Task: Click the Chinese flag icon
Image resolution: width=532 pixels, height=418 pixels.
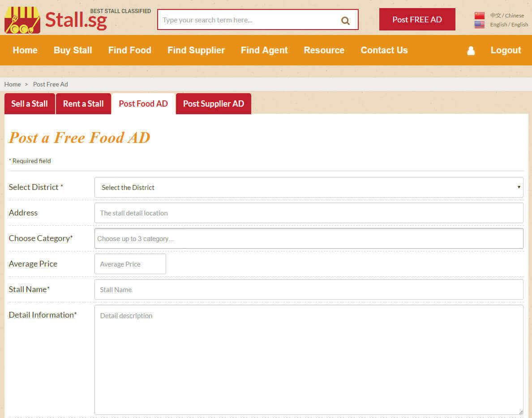Action: 480,16
